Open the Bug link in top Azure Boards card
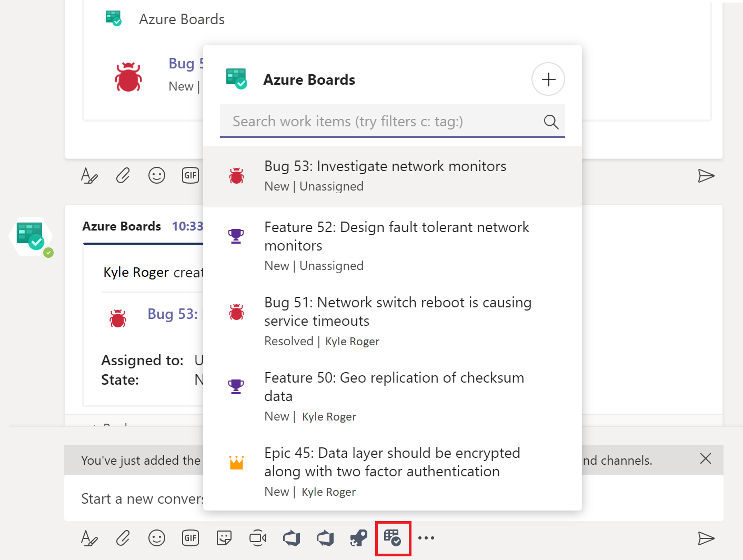The height and width of the screenshot is (560, 743). pyautogui.click(x=186, y=64)
